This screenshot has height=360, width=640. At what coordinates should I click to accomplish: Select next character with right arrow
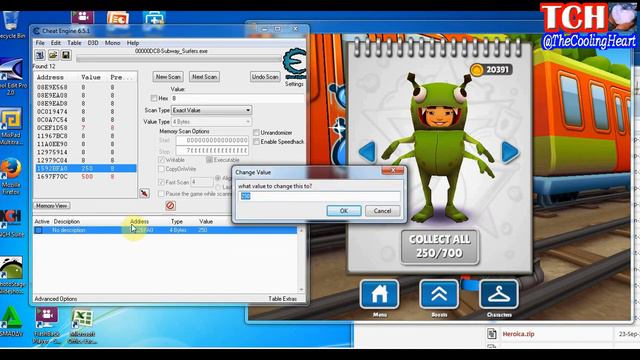(510, 152)
